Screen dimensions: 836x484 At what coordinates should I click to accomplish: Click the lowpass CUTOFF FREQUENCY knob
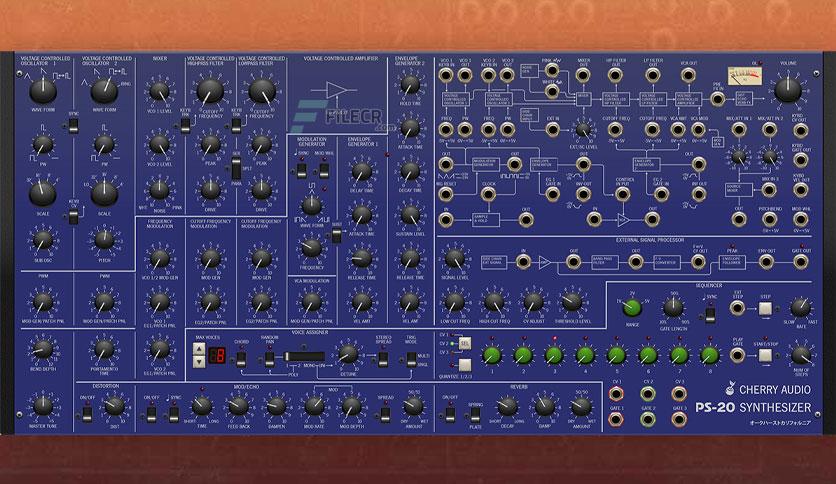pos(262,91)
